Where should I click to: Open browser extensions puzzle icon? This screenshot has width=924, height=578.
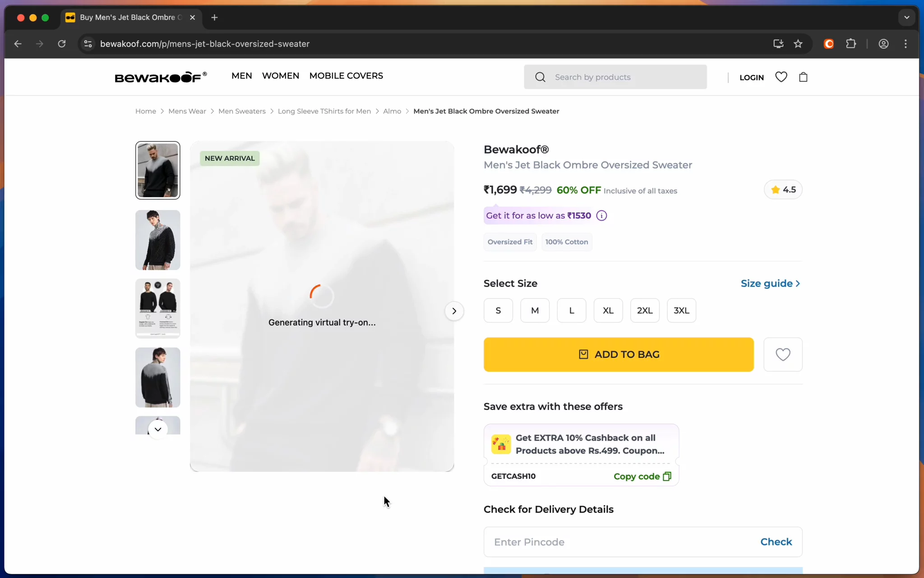[851, 44]
